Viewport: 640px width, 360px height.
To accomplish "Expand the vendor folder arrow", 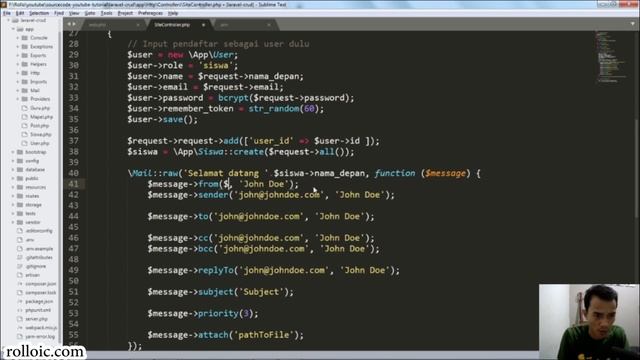I will pyautogui.click(x=13, y=222).
